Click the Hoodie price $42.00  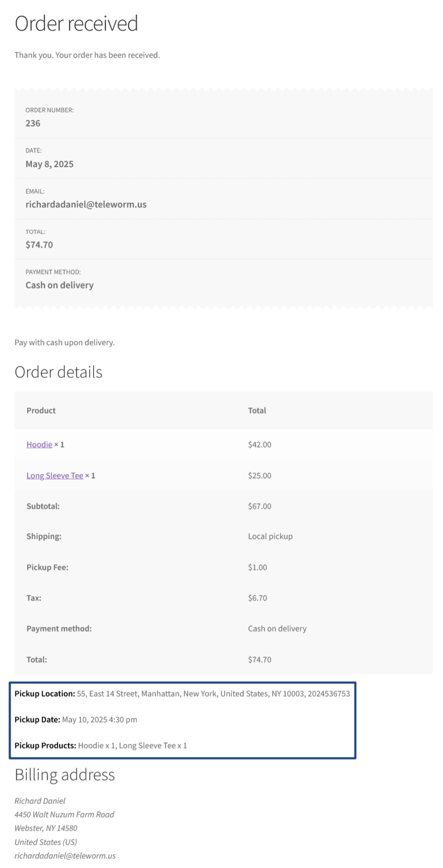tap(260, 444)
